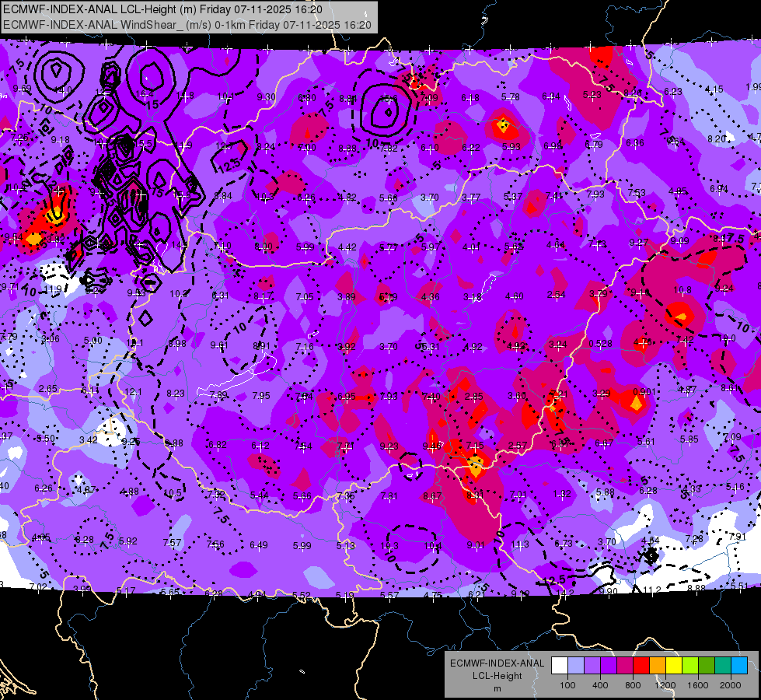
Task: Click the 4.01 wind shear value
Action: (x=471, y=247)
